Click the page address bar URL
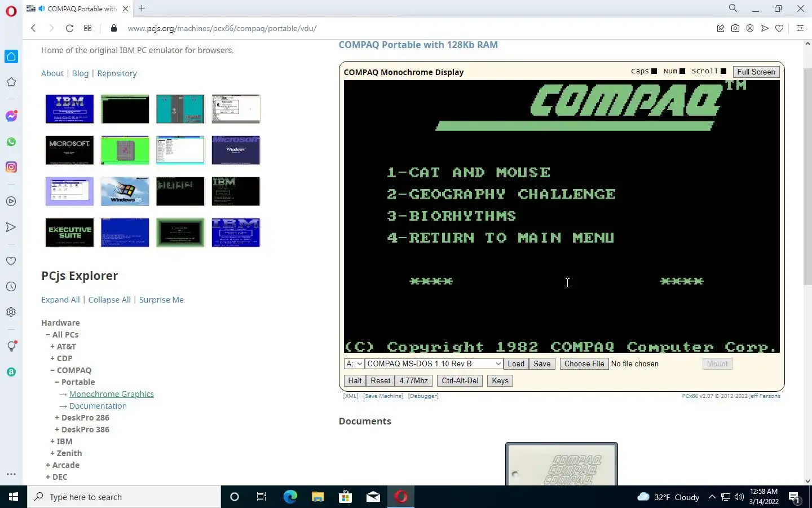 coord(222,28)
